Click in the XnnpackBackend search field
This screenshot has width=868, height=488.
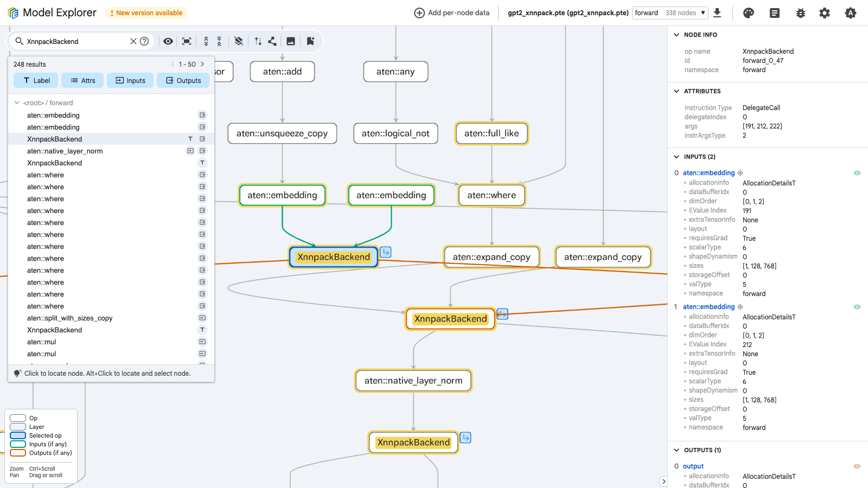pyautogui.click(x=76, y=41)
